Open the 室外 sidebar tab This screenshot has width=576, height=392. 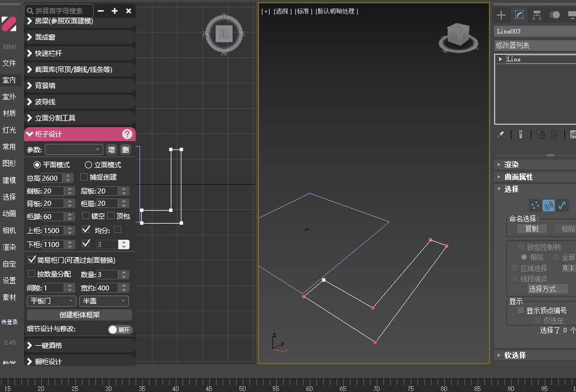tap(9, 96)
